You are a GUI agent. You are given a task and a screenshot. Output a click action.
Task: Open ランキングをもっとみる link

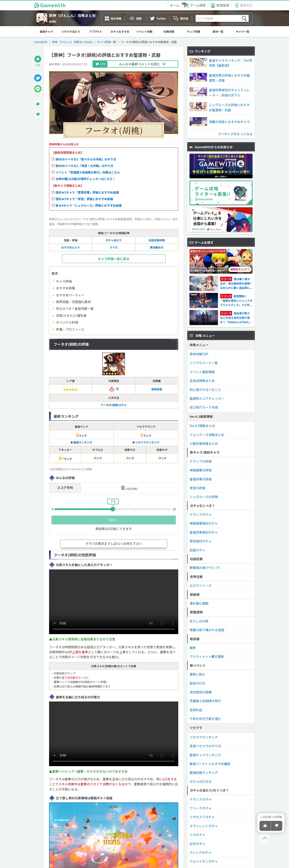(235, 134)
